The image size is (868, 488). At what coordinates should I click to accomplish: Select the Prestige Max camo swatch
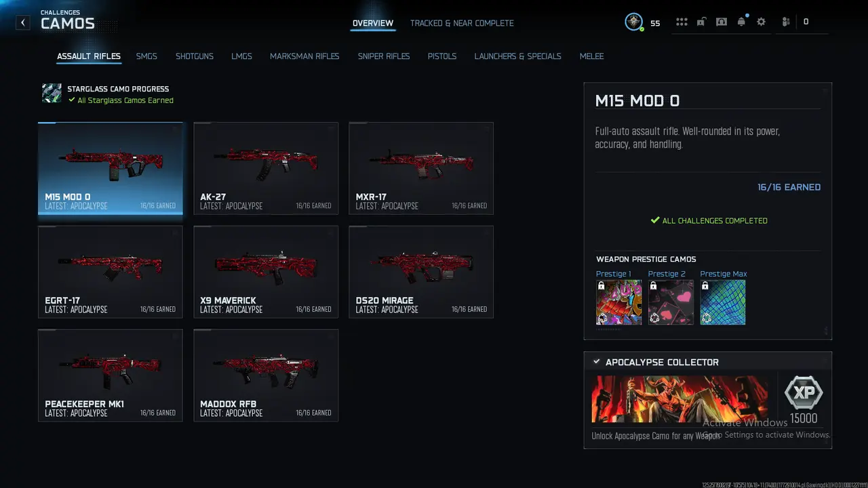point(723,302)
